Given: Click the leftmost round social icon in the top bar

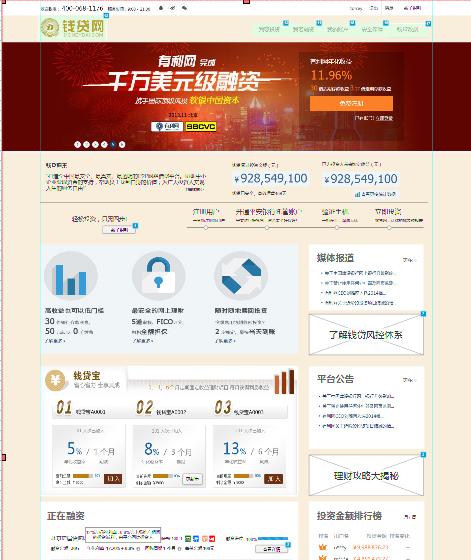Looking at the screenshot, I should click(x=161, y=8).
